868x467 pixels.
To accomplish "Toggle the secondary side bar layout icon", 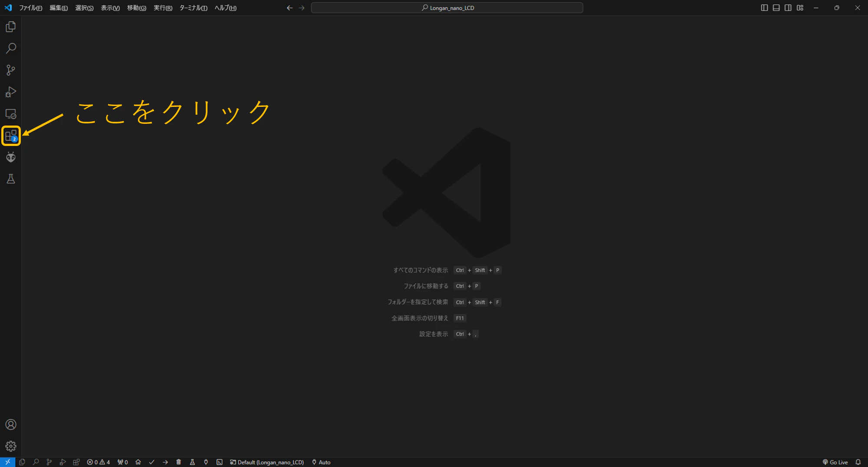I will (788, 8).
